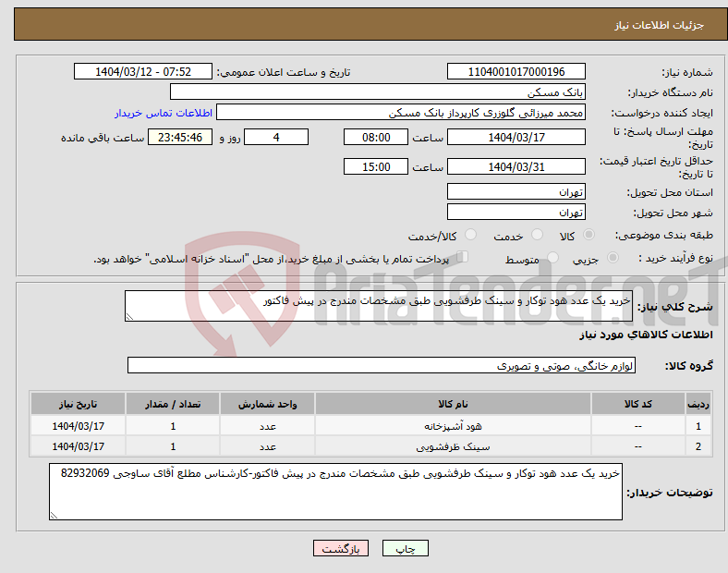The height and width of the screenshot is (573, 728).
Task: Click the جزئیات اطلاعات نیاز page header
Action: (x=660, y=25)
